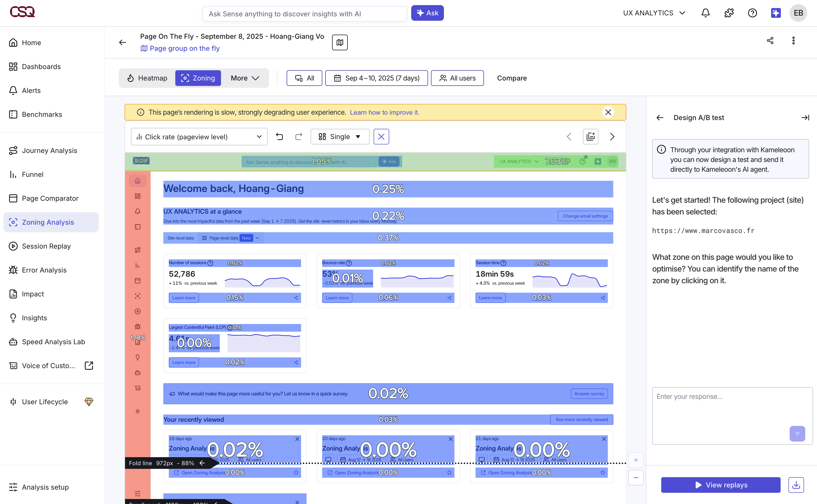817x504 pixels.
Task: Switch to Zoning mode
Action: pyautogui.click(x=198, y=78)
